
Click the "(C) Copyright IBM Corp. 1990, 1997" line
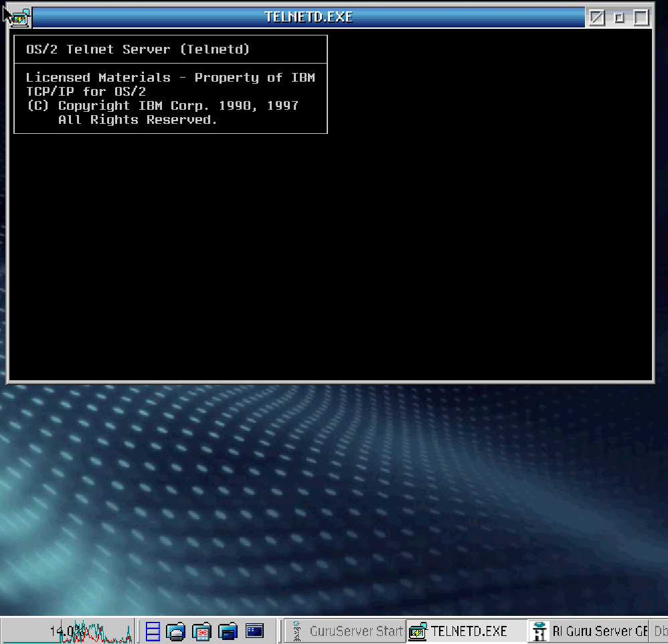pyautogui.click(x=163, y=106)
